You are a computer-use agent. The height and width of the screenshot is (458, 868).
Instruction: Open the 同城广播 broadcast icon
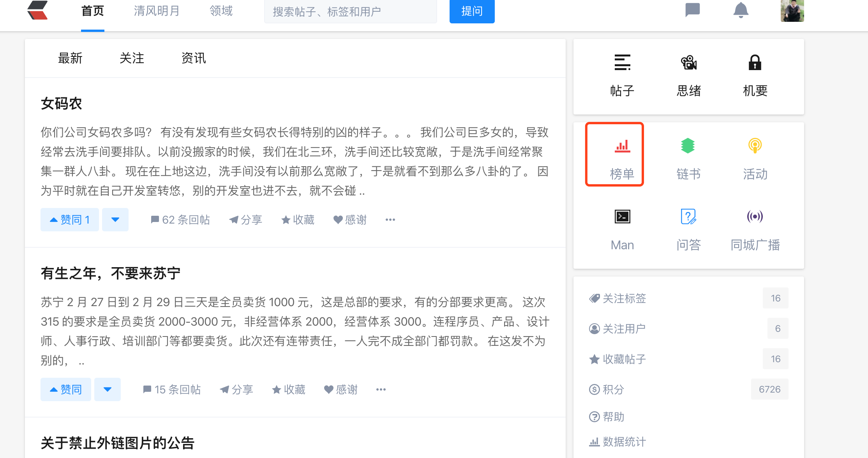coord(755,217)
